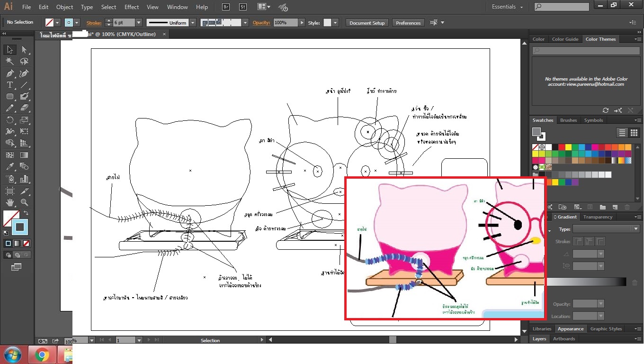Click the Stroke link label in control bar

pos(94,23)
